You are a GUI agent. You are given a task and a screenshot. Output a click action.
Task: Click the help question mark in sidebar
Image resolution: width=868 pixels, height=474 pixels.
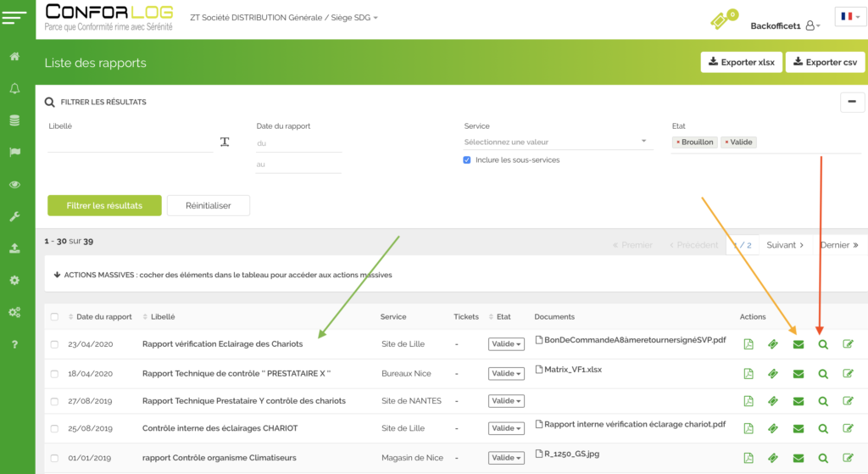tap(14, 344)
